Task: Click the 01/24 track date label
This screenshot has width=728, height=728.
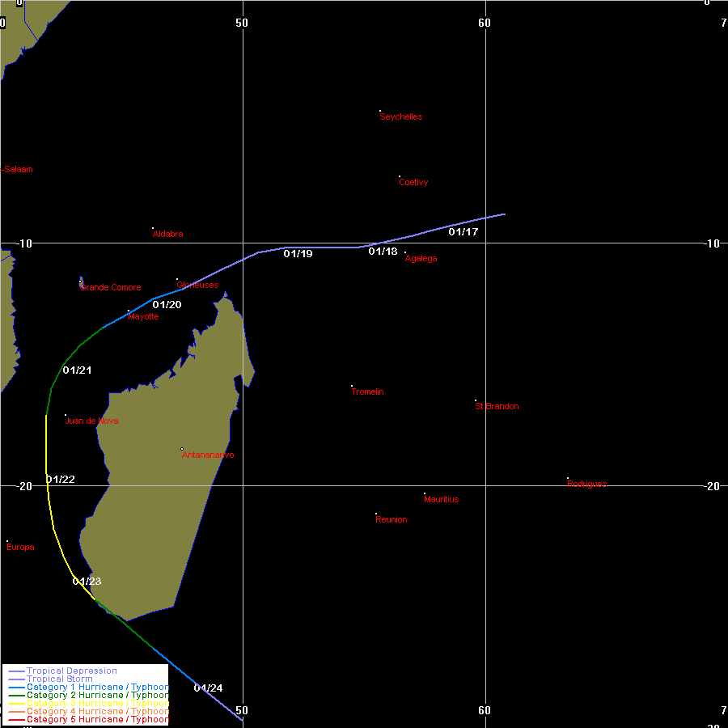Action: coord(208,688)
